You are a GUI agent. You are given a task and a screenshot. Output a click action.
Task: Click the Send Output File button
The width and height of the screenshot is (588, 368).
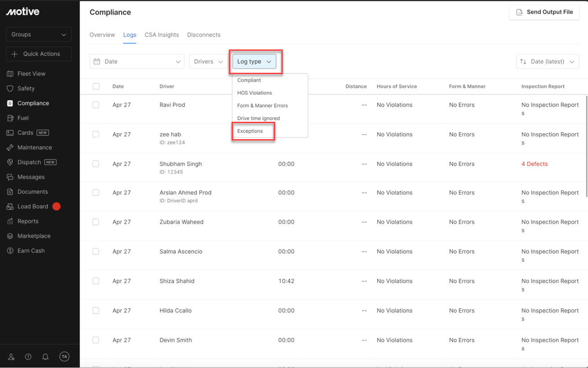point(544,12)
